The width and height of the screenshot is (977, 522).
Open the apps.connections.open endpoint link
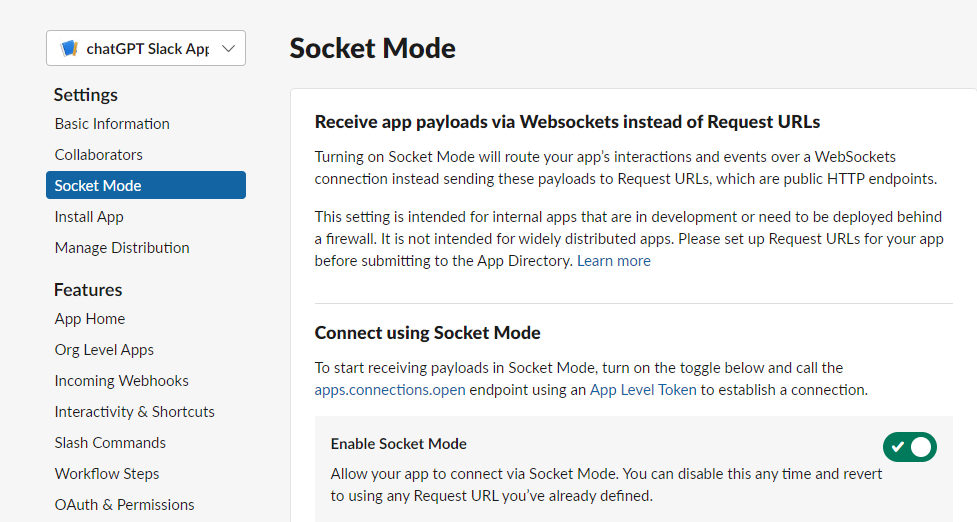[390, 390]
